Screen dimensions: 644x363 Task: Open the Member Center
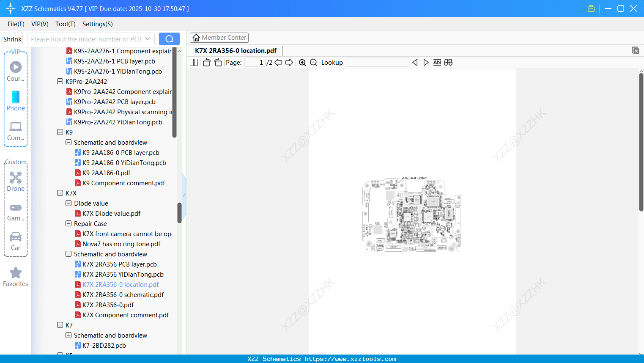pyautogui.click(x=219, y=37)
